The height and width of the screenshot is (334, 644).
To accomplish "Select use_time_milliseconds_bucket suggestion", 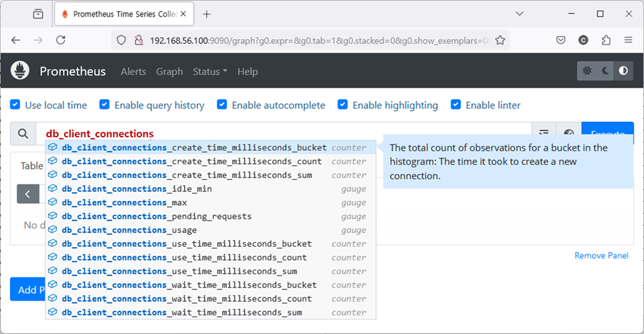I will 211,244.
